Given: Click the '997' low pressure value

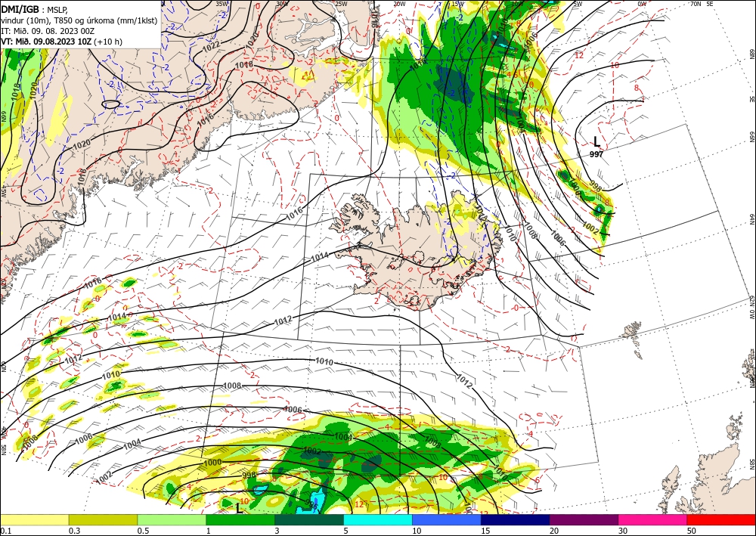Looking at the screenshot, I should pyautogui.click(x=596, y=154).
